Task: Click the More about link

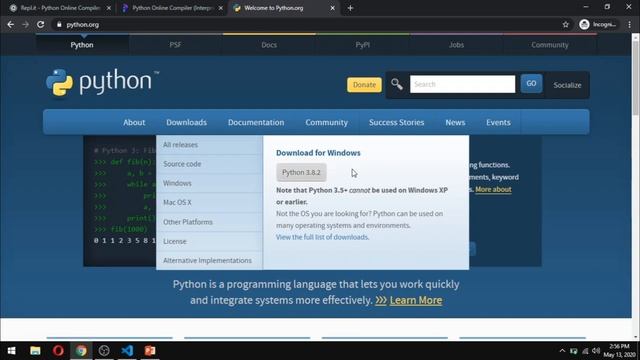Action: coord(493,189)
